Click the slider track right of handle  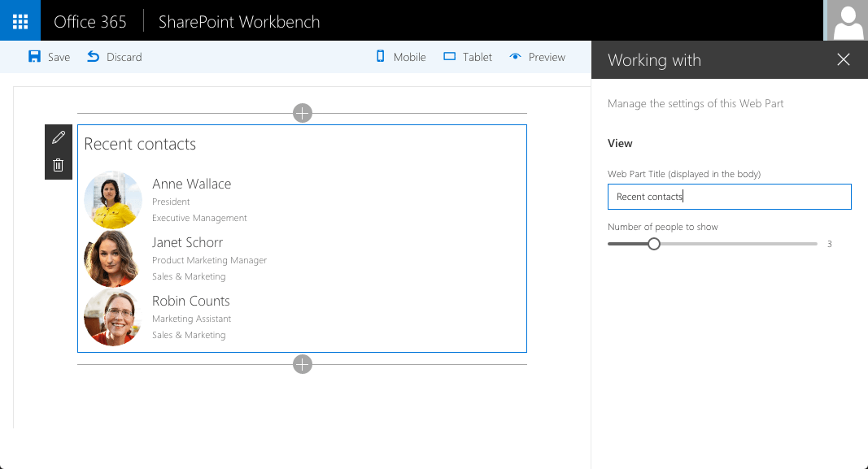coord(739,243)
